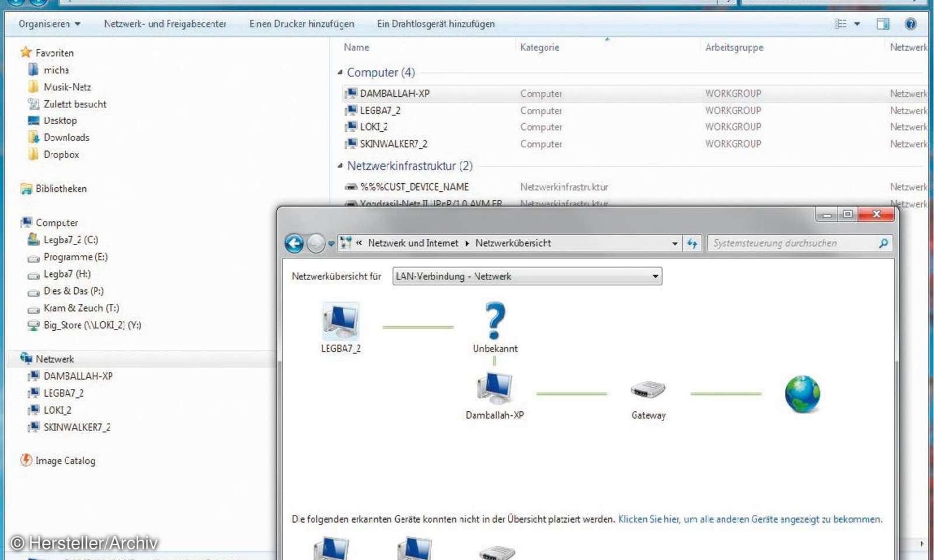The height and width of the screenshot is (560, 934).
Task: Open Netzwerk- und Freigabecenter from the toolbar
Action: tap(165, 24)
